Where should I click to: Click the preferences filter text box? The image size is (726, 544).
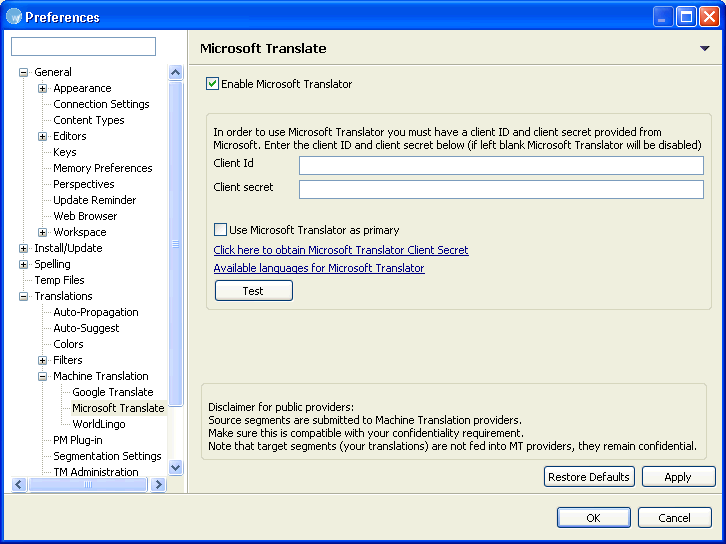[83, 46]
